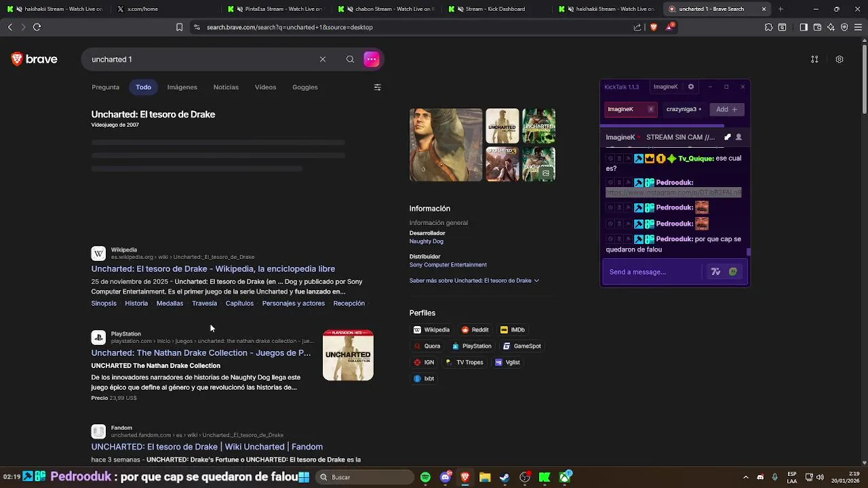Screen dimensions: 868x488
Task: Click Add button in KickTalk
Action: (x=726, y=109)
